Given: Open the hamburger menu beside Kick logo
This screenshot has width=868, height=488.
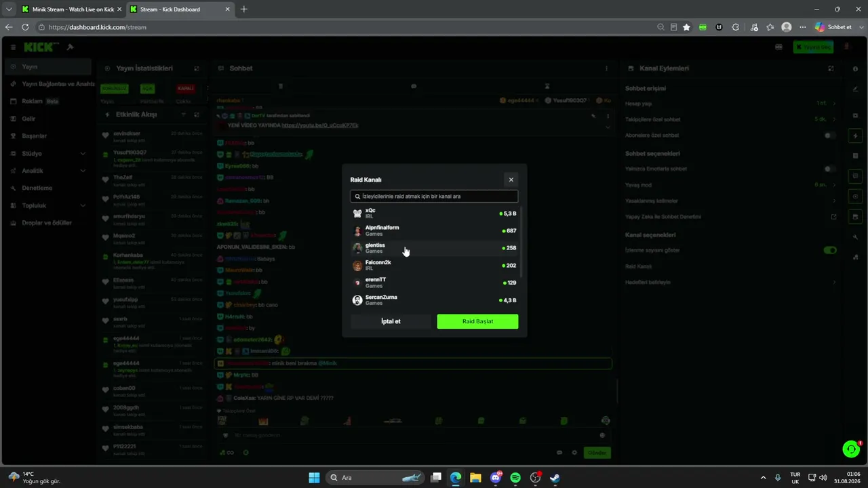Looking at the screenshot, I should (13, 47).
